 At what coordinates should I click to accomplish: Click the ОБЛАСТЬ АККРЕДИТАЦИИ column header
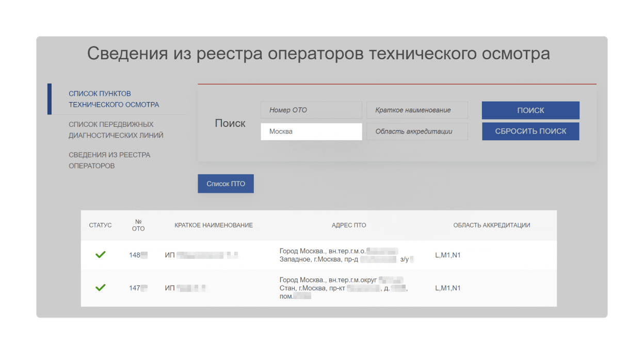[492, 225]
